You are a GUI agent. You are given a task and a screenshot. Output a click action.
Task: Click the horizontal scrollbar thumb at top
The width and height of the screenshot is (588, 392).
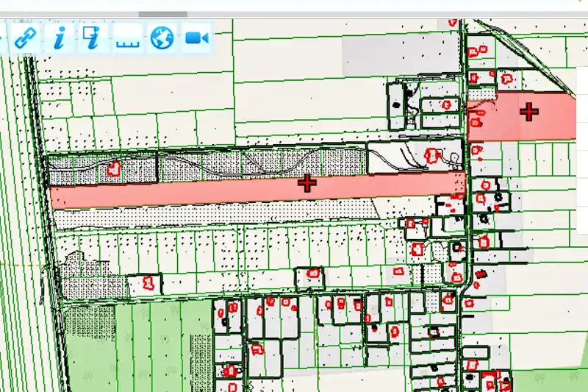[x=162, y=14]
